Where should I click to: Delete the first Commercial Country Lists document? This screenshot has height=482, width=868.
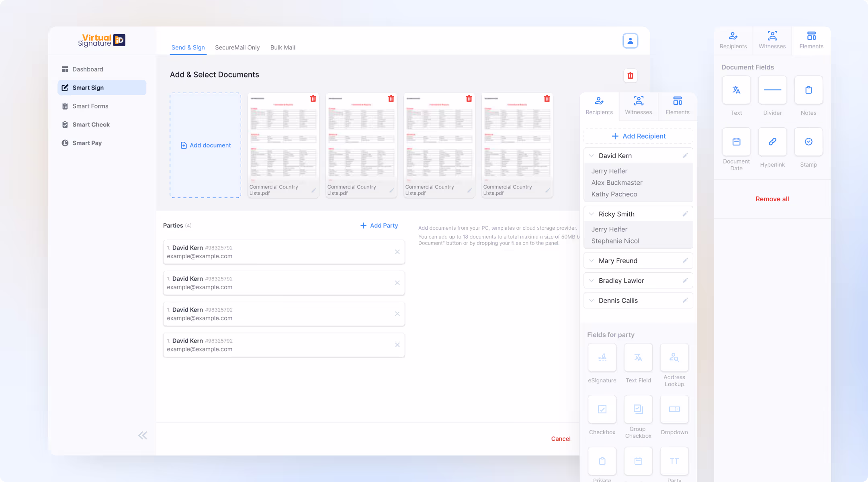[313, 99]
